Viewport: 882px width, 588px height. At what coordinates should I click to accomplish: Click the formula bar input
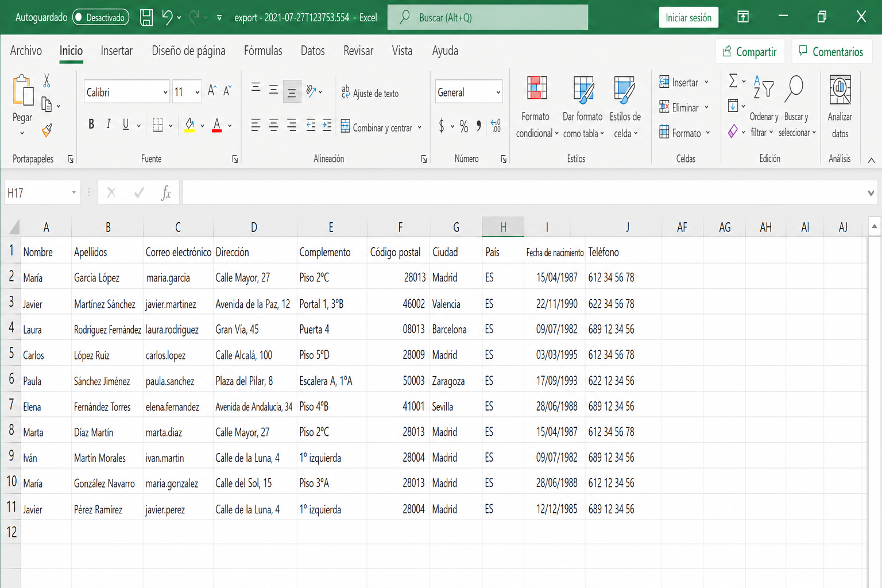point(524,193)
